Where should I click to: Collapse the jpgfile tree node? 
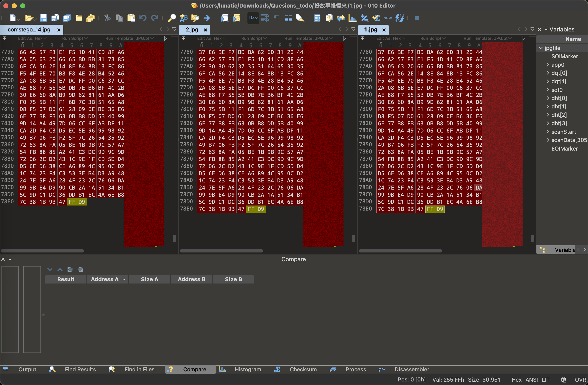coord(541,48)
